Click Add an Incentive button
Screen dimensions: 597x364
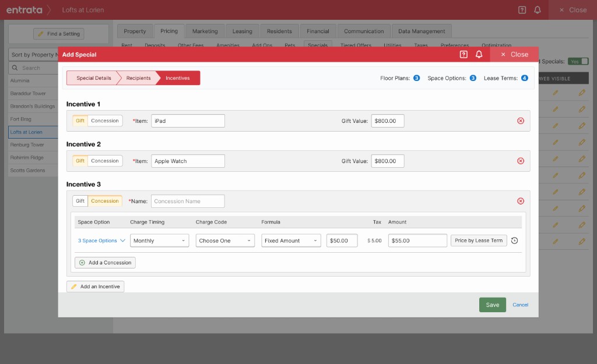[x=95, y=287]
